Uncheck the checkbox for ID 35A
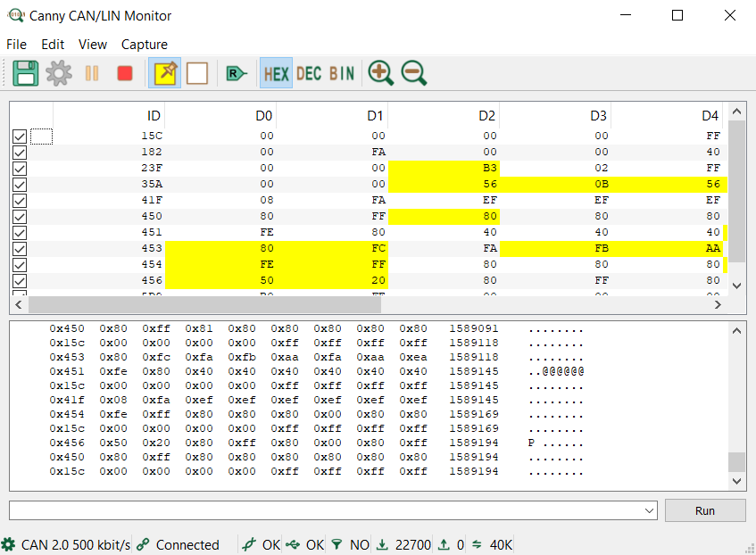Image resolution: width=756 pixels, height=555 pixels. click(20, 185)
